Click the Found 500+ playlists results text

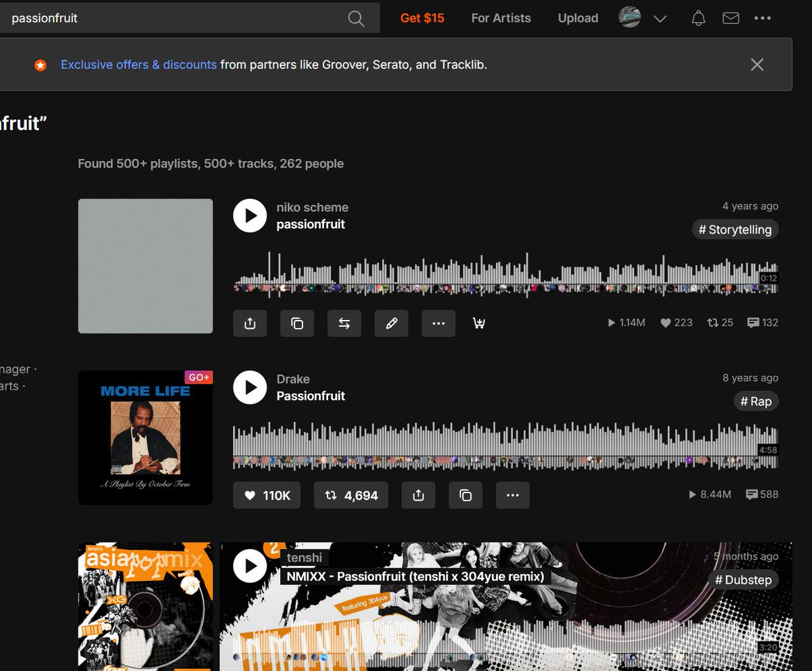tap(210, 164)
